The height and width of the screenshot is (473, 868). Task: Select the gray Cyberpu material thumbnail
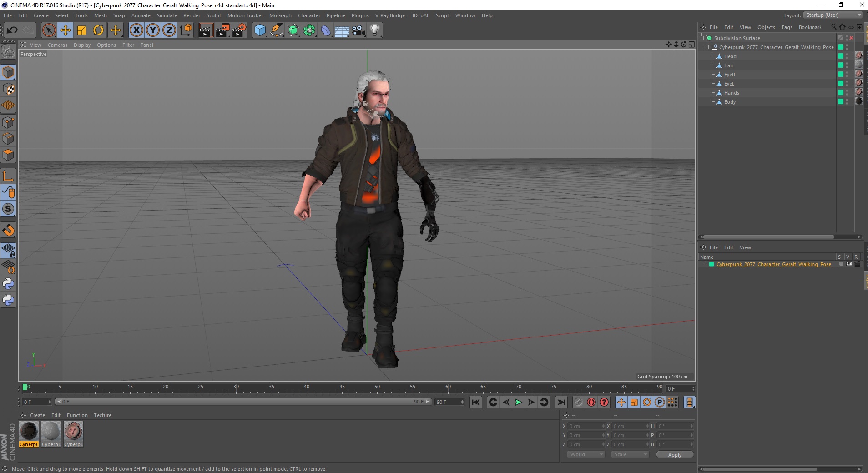click(51, 431)
